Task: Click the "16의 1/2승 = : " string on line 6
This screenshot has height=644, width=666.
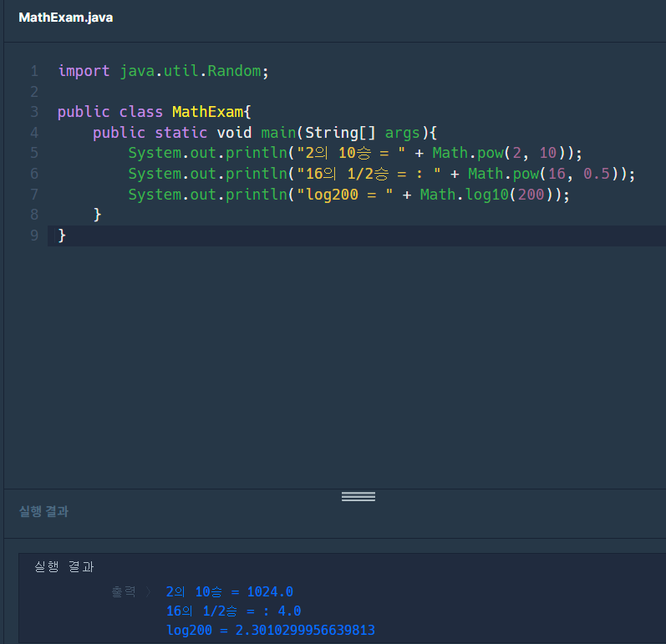Action: (x=369, y=174)
